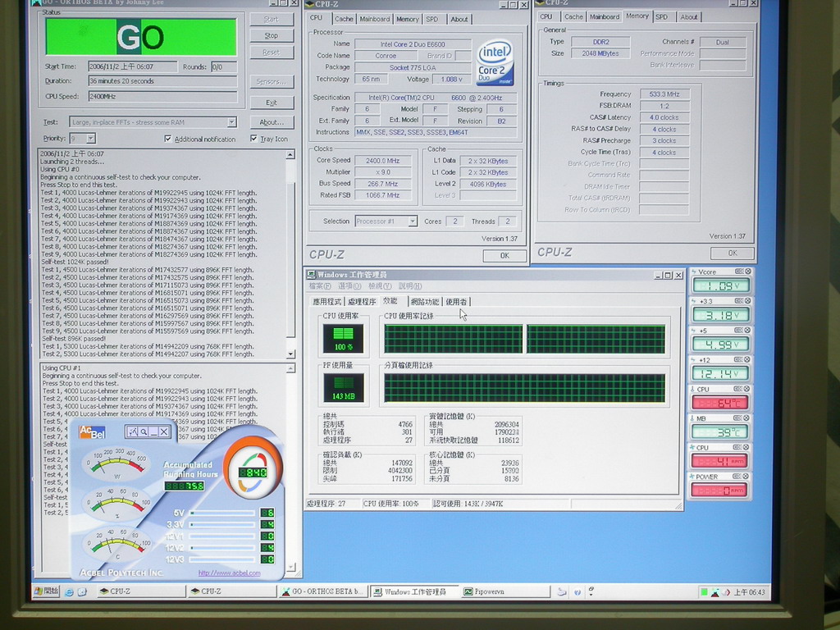Click the upper ORTHOS log scrollbar down arrow
The width and height of the screenshot is (840, 630).
click(290, 354)
